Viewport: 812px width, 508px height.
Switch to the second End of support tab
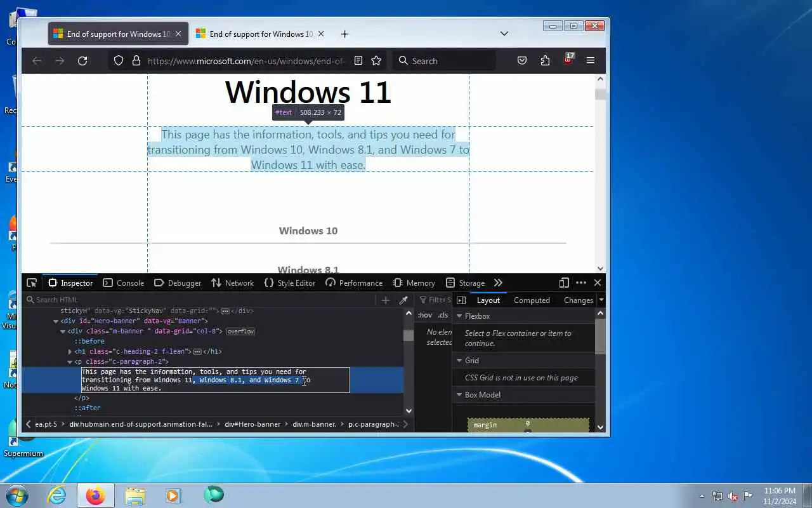261,34
